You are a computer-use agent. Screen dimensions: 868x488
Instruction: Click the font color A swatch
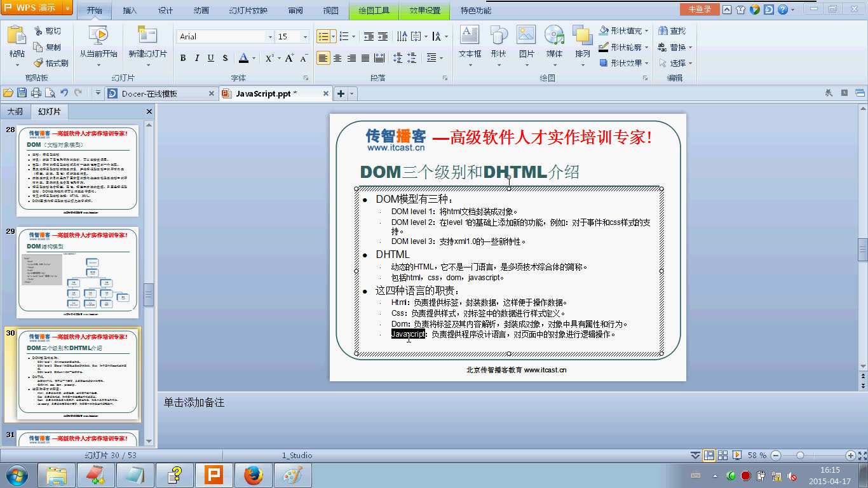click(x=243, y=58)
